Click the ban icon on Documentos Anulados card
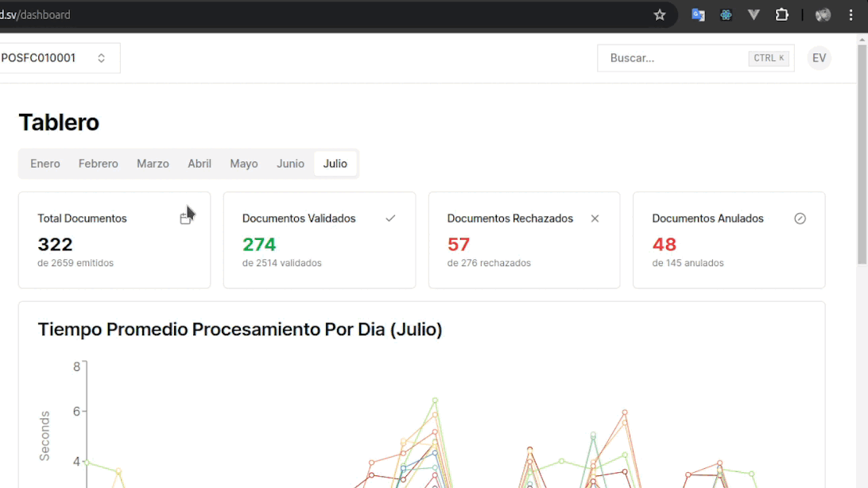This screenshot has height=488, width=868. [x=800, y=218]
